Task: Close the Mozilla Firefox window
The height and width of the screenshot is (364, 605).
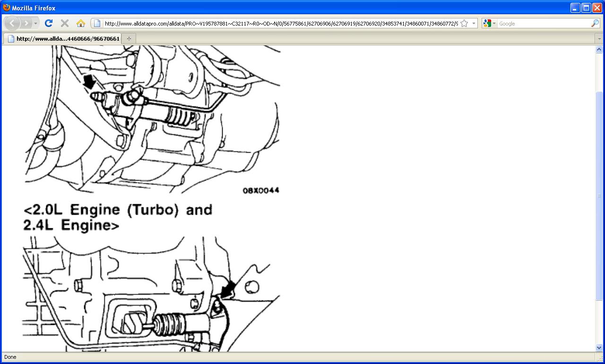Action: (597, 8)
